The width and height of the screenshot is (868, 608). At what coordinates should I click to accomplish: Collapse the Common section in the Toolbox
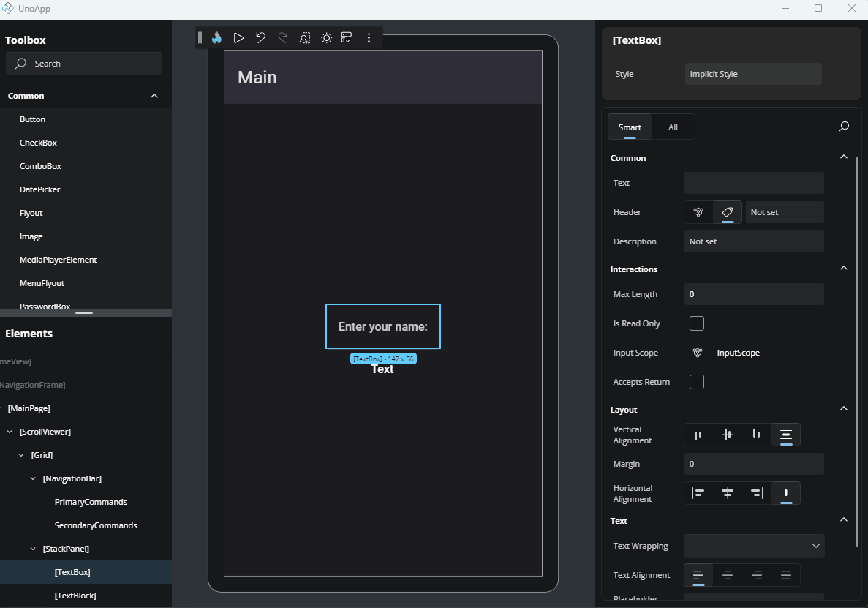pyautogui.click(x=154, y=96)
